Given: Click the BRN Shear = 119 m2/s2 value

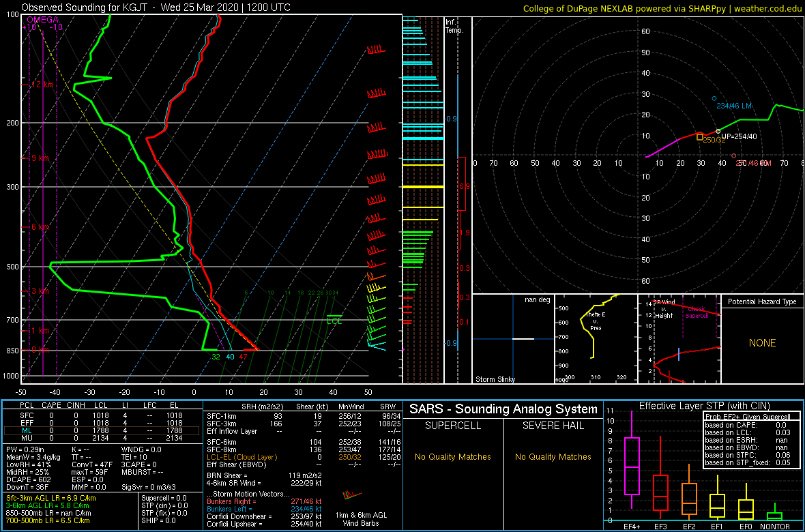Looking at the screenshot, I should 264,475.
